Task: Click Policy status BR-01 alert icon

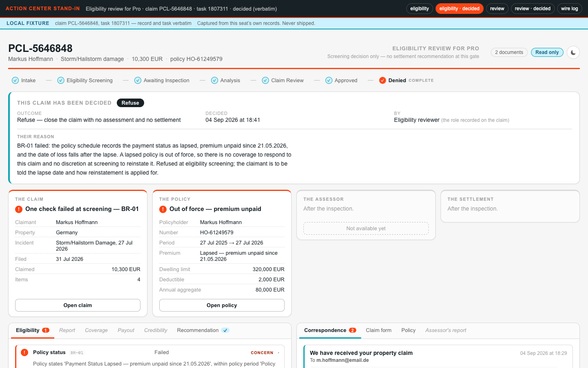Action: point(24,352)
